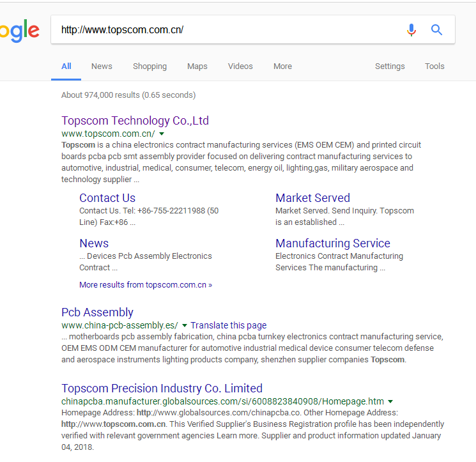476x462 pixels.
Task: Switch to the News search tab
Action: pyautogui.click(x=102, y=66)
